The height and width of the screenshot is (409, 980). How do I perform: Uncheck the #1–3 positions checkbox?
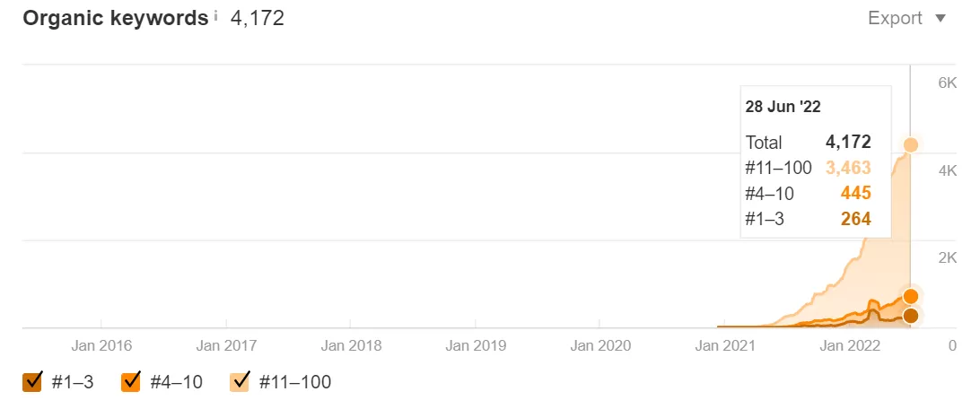32,381
